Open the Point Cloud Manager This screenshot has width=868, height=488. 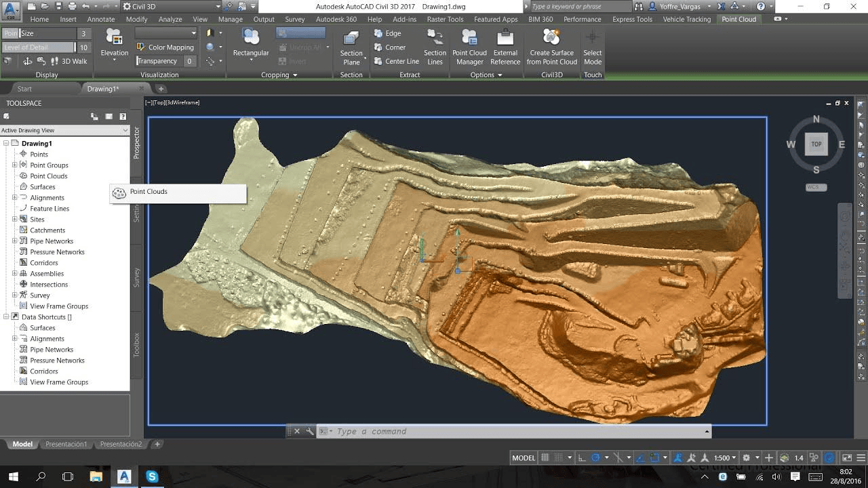coord(469,47)
